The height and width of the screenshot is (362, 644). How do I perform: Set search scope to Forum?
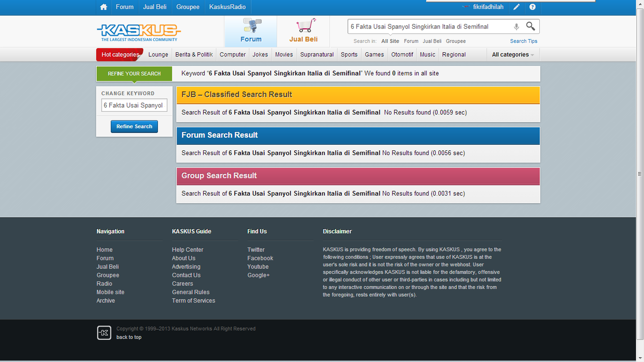[411, 41]
